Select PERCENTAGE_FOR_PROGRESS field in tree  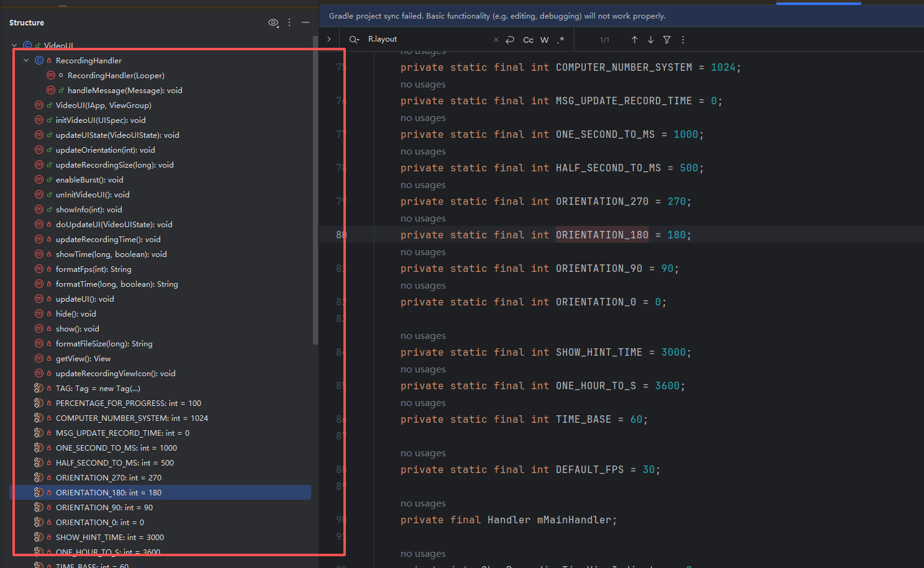pos(128,403)
